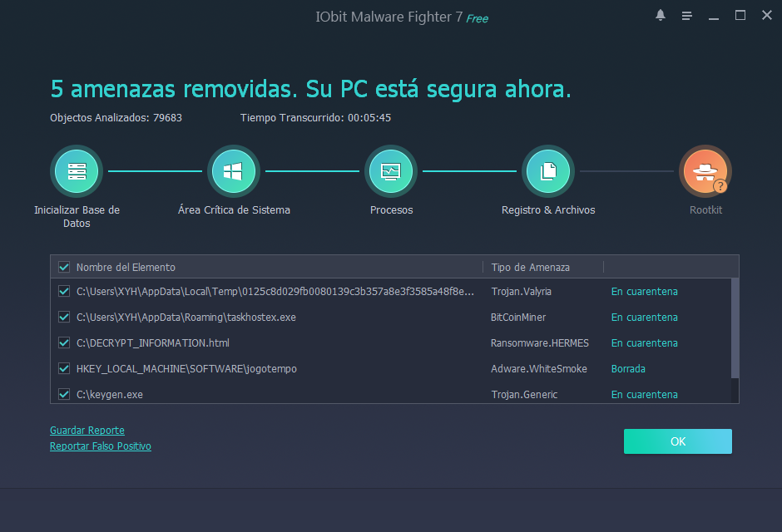Select the taskhostex.exe file path
The width and height of the screenshot is (782, 532).
tap(186, 318)
